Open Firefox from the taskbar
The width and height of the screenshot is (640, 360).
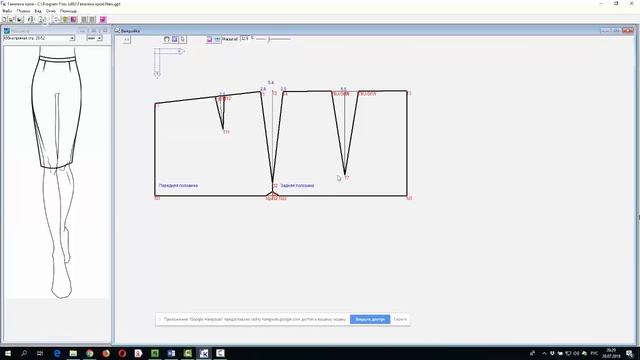coord(106,353)
